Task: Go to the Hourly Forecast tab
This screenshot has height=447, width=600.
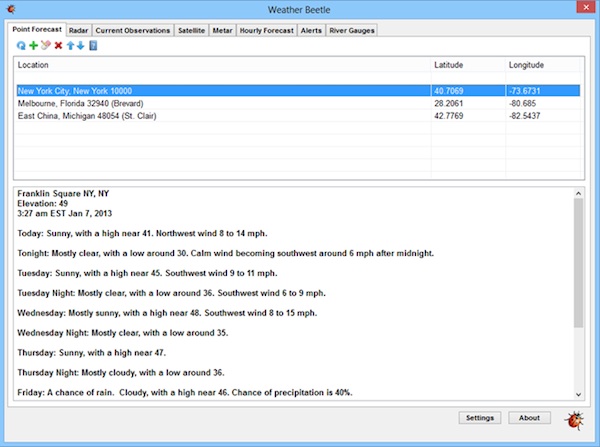Action: [266, 31]
